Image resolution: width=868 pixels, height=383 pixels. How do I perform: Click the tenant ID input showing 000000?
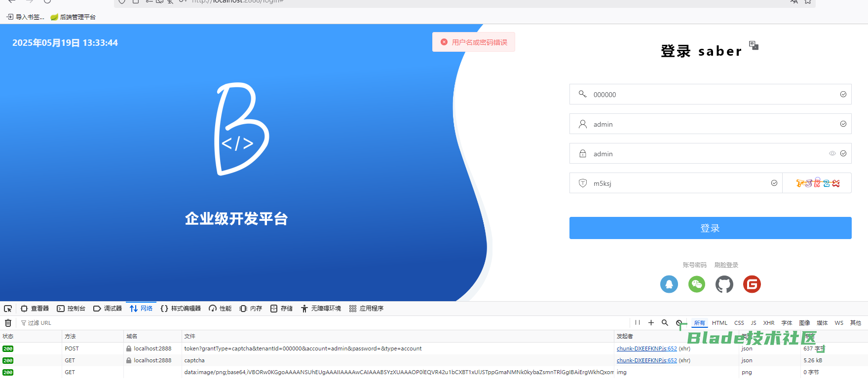coord(711,94)
